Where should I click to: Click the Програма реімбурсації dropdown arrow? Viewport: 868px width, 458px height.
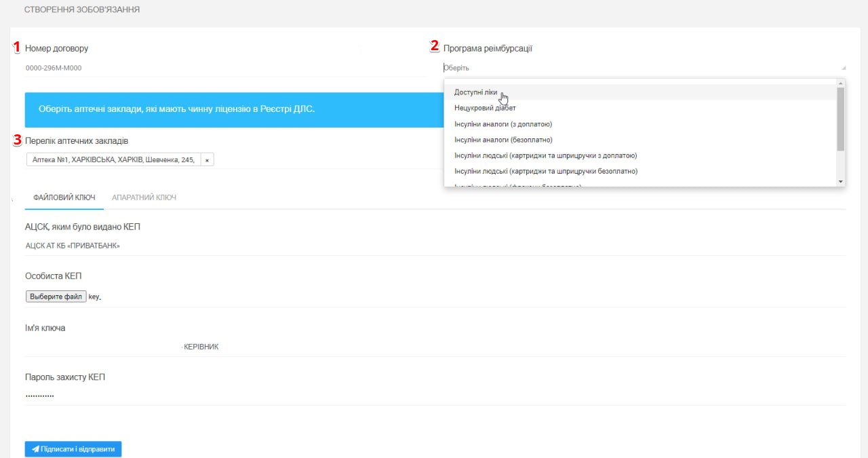click(844, 68)
